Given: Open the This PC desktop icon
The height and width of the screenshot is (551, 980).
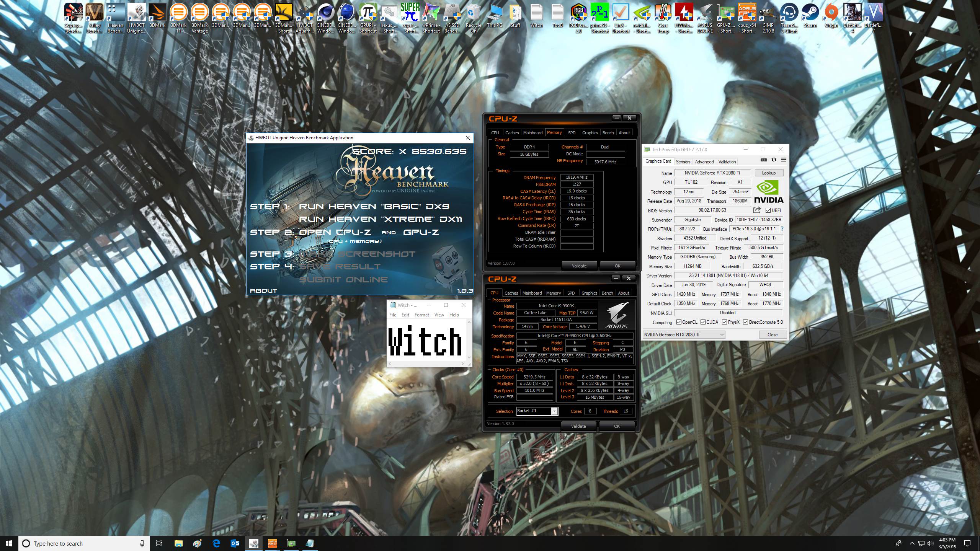Looking at the screenshot, I should point(494,15).
